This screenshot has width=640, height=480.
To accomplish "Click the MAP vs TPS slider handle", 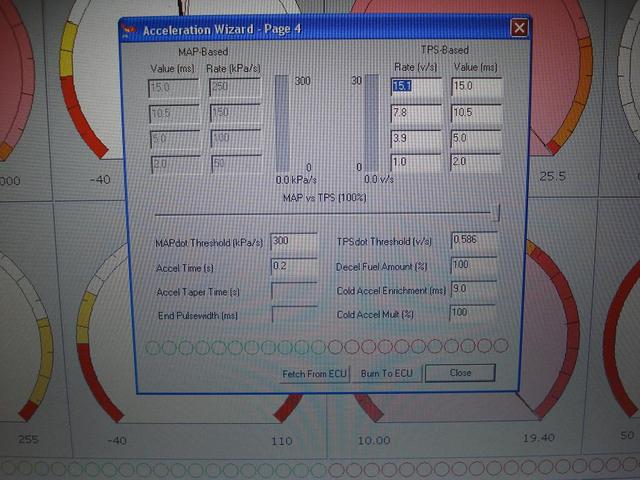I will tap(496, 213).
